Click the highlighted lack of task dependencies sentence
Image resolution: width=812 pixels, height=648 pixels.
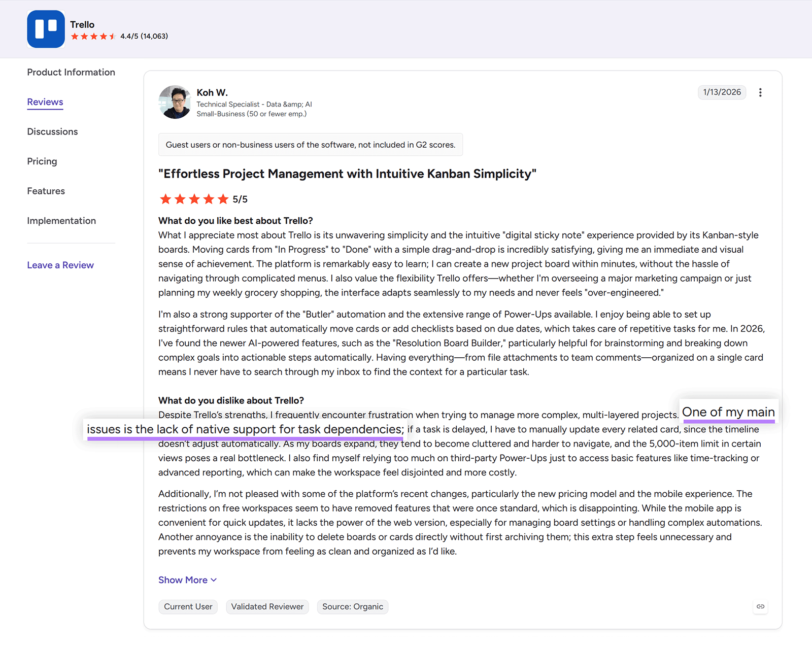click(x=245, y=429)
